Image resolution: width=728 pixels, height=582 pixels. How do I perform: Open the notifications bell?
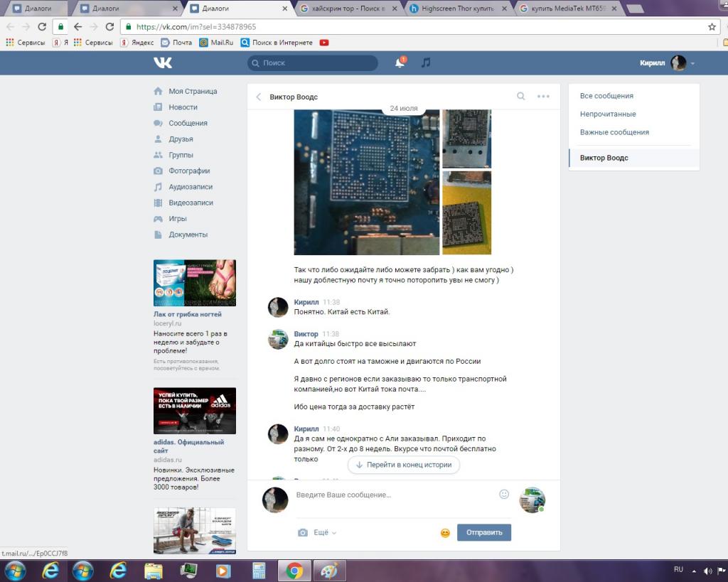[x=400, y=63]
